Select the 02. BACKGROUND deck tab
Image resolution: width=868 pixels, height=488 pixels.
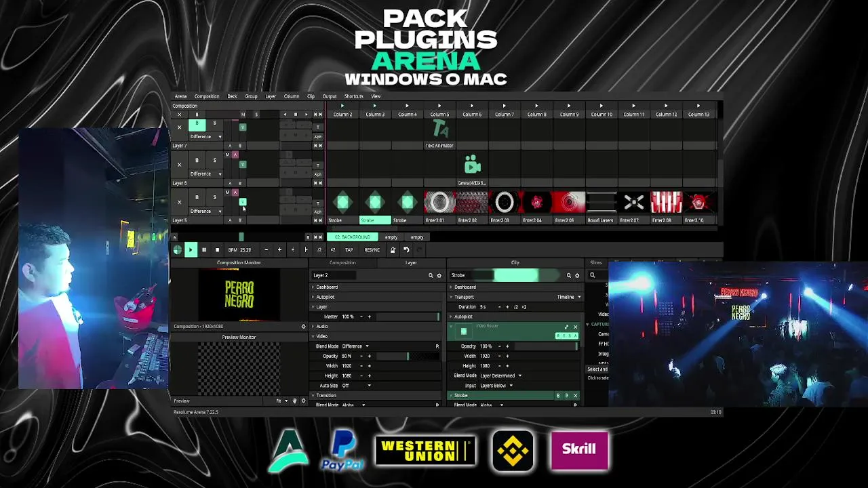pyautogui.click(x=353, y=237)
